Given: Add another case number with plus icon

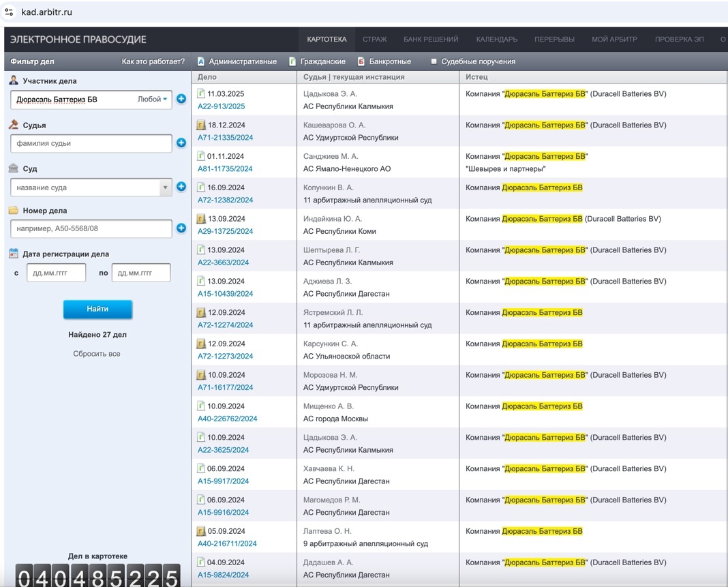Looking at the screenshot, I should coord(181,228).
